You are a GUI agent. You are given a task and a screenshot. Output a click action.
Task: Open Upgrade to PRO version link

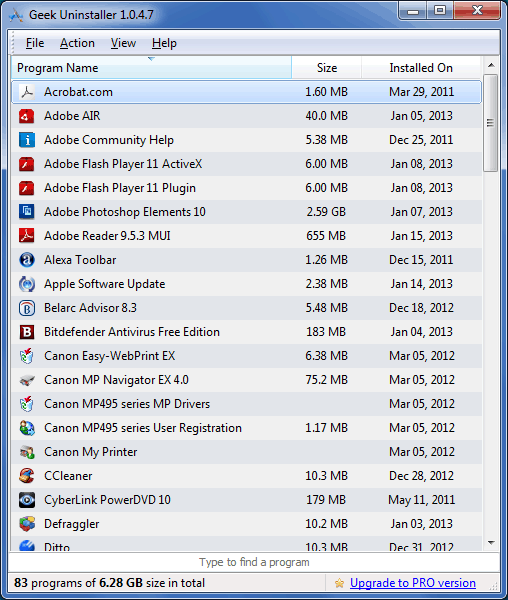(413, 583)
